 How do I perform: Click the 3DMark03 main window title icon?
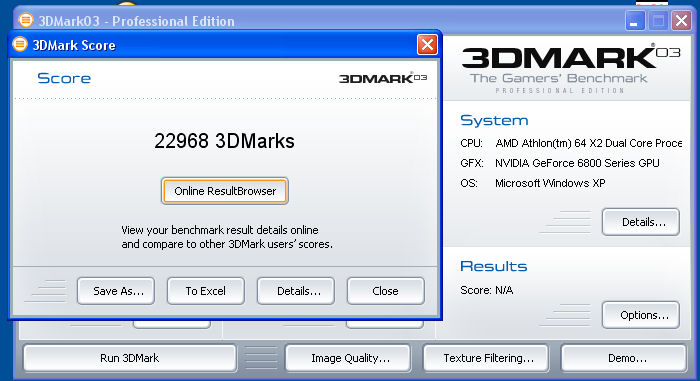pos(25,20)
